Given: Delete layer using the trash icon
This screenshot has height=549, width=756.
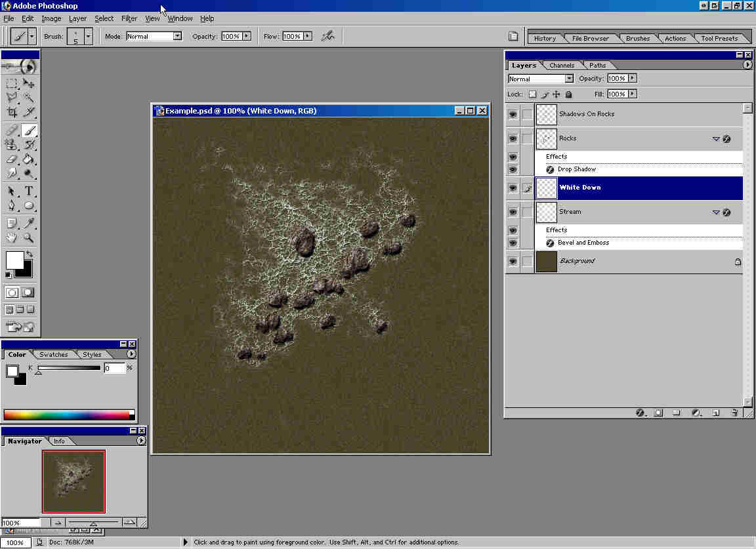Looking at the screenshot, I should pyautogui.click(x=735, y=413).
